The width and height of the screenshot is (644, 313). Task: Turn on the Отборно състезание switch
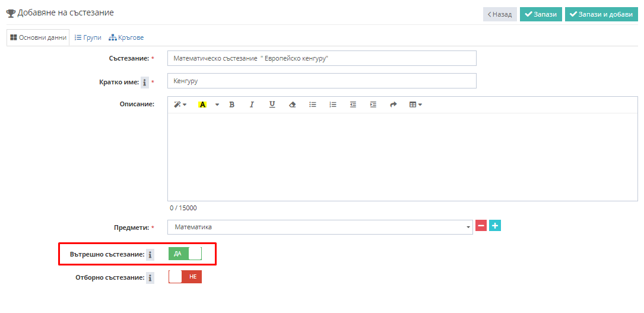point(185,277)
